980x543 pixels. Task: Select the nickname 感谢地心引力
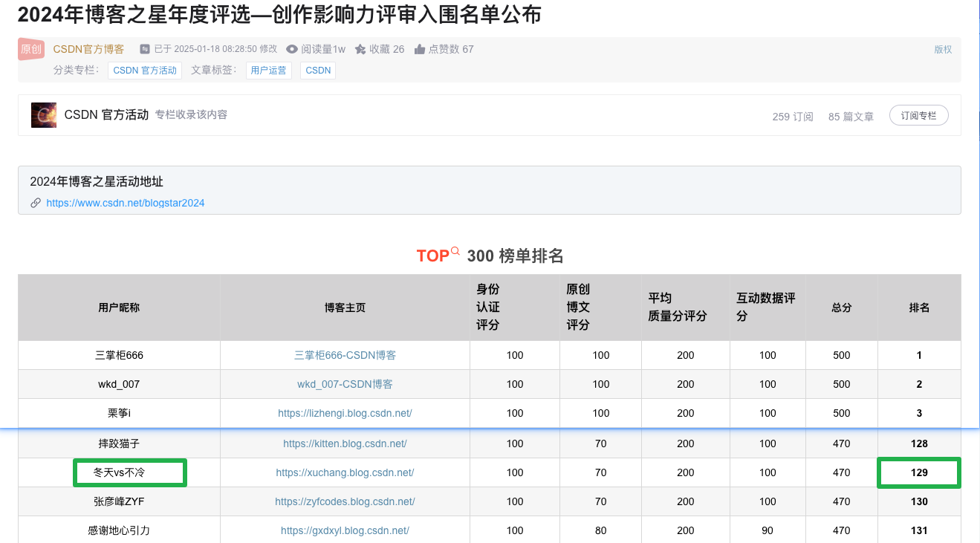click(119, 530)
